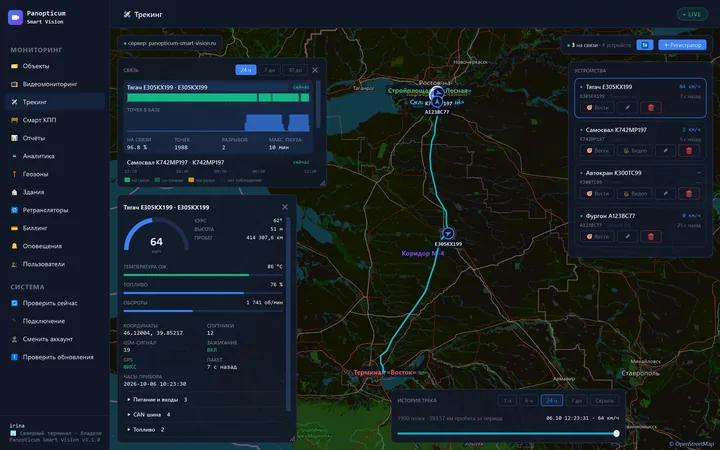Click Вести for Самосвал K742MP197

(x=597, y=151)
